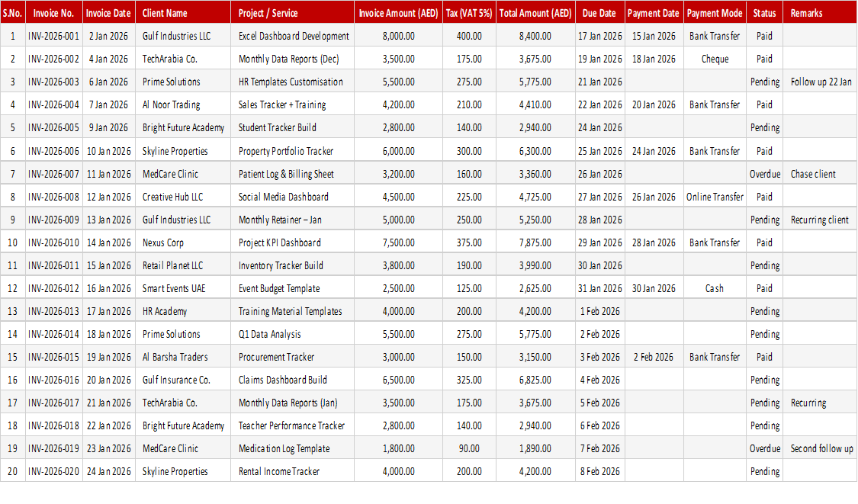
Task: Click project cell 'Teacher Performance Tracker'
Action: point(292,425)
